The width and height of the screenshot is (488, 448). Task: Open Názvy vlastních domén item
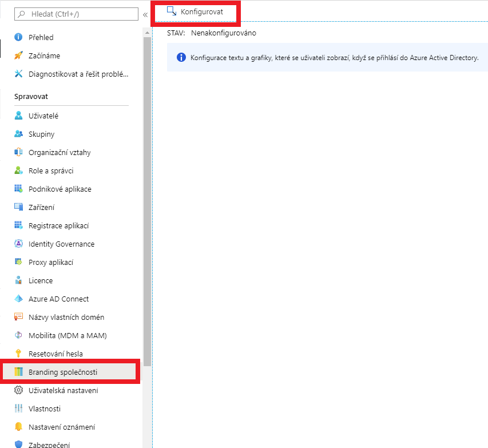[66, 317]
